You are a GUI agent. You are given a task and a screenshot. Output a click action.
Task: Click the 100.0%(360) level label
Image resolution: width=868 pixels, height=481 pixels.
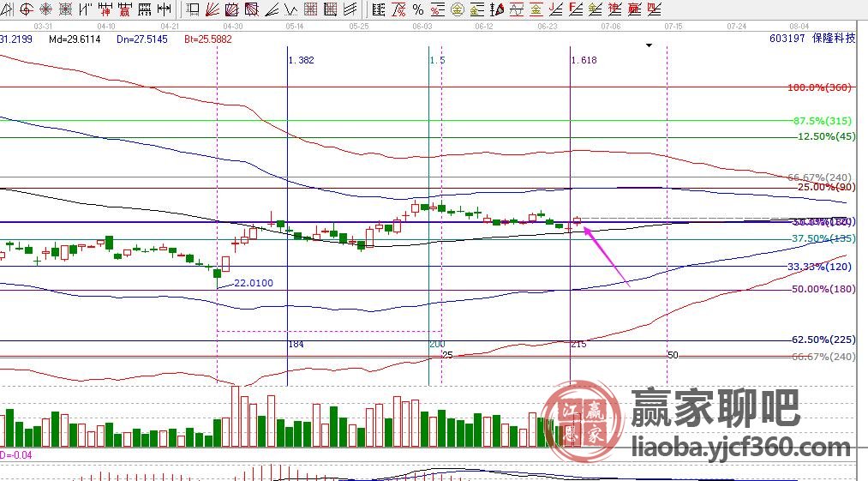point(819,87)
